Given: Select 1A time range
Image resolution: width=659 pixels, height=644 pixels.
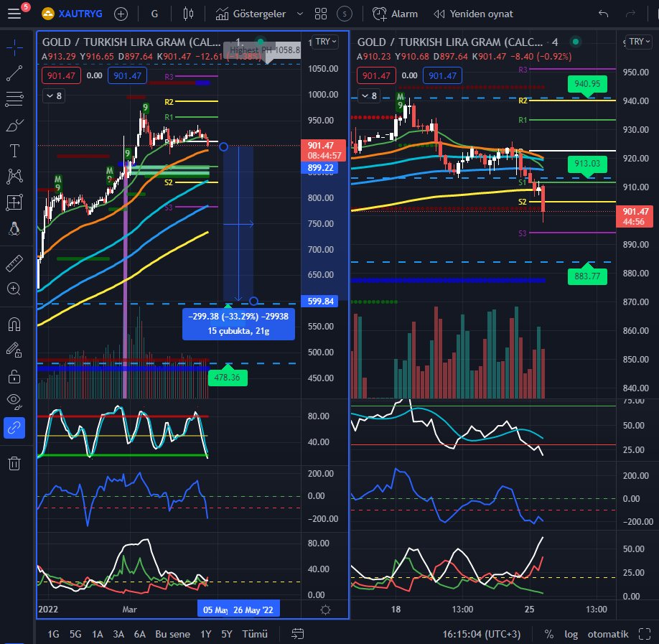Looking at the screenshot, I should pos(97,634).
